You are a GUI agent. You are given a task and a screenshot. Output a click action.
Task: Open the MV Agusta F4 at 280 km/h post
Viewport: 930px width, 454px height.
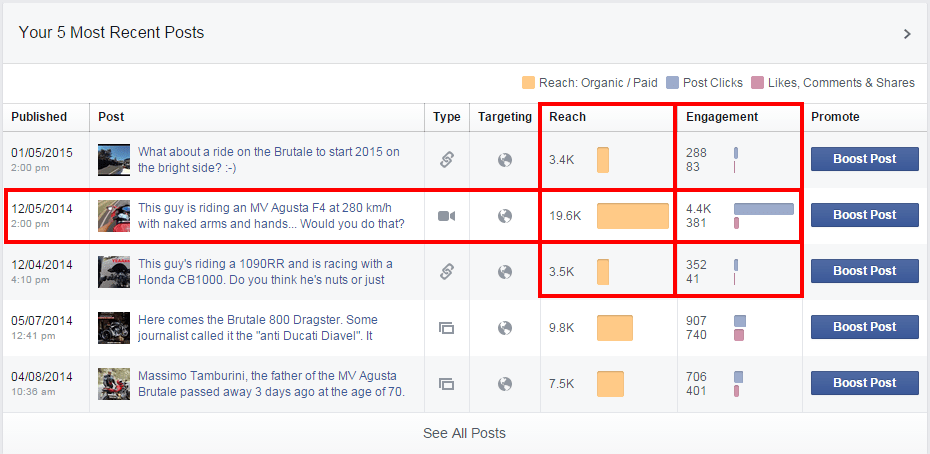click(272, 216)
